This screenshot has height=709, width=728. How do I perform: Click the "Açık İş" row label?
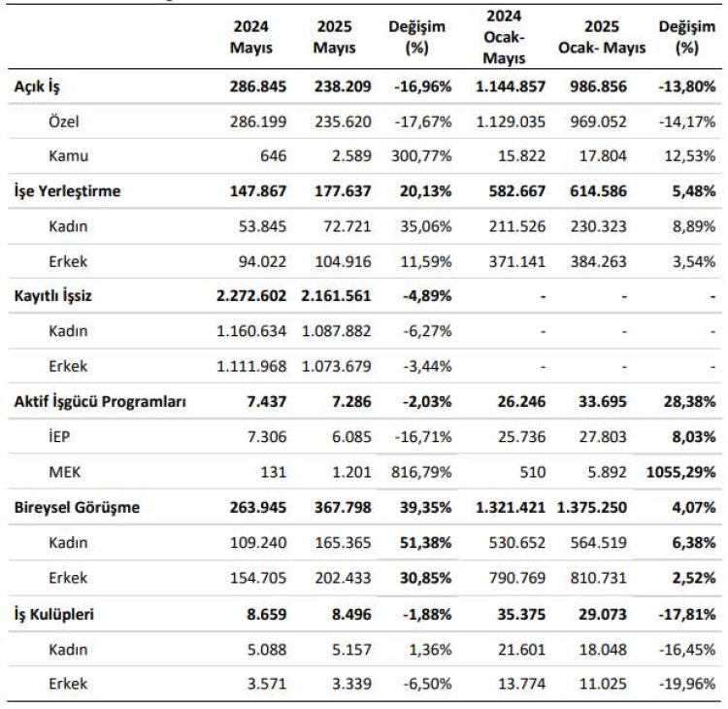tap(39, 86)
